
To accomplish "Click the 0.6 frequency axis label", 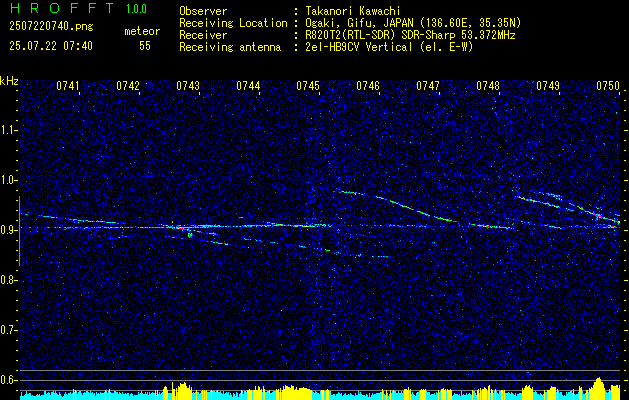I will [x=8, y=380].
